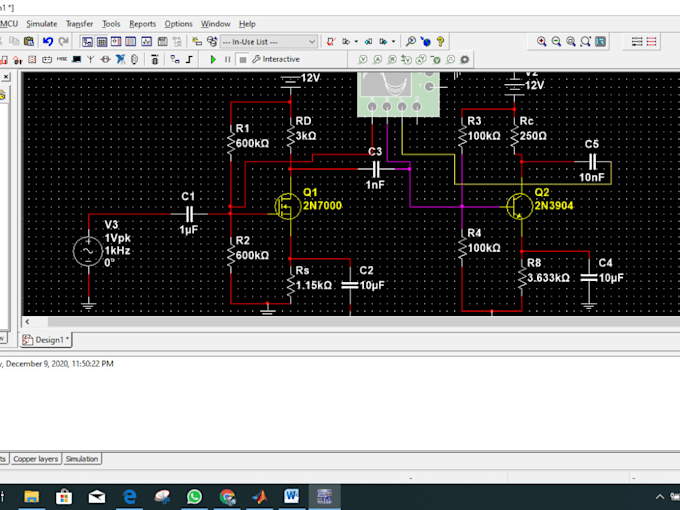Switch to the Copper layers tab
680x510 pixels.
tap(35, 458)
